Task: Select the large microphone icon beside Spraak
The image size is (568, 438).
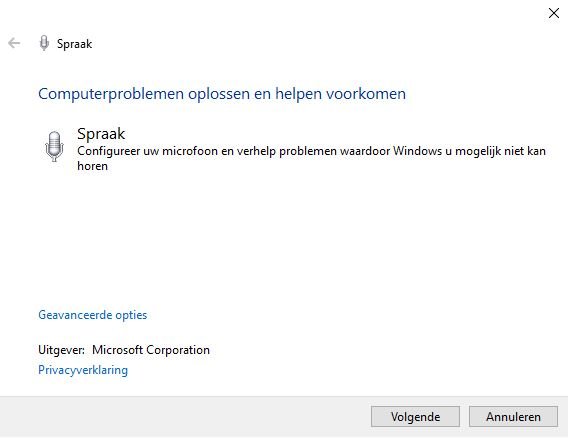Action: tap(54, 146)
